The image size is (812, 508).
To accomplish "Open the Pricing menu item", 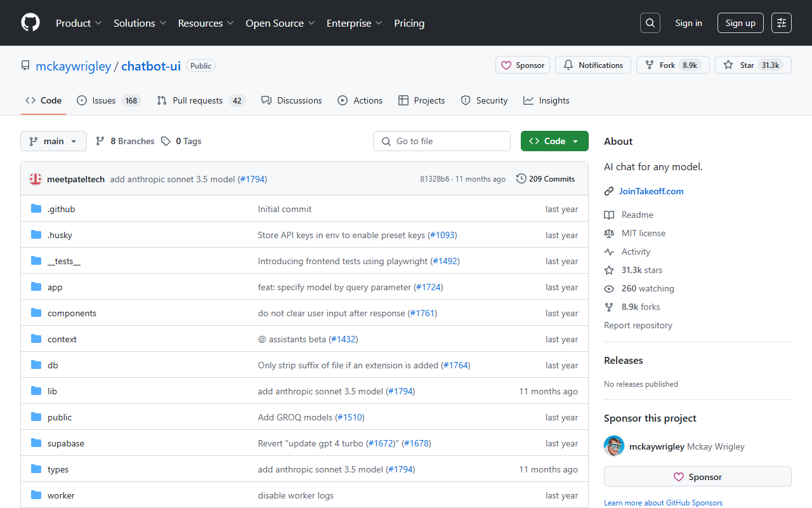I will (x=409, y=23).
